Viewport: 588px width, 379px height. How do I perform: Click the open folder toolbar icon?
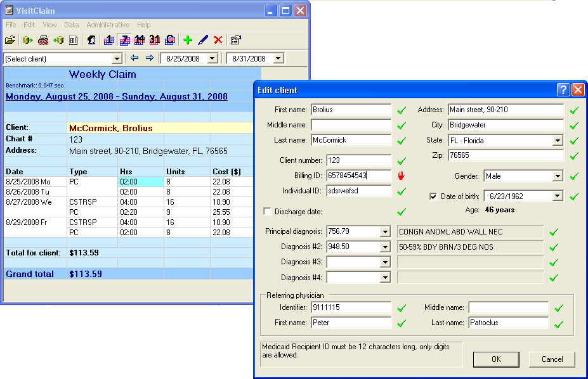point(10,41)
